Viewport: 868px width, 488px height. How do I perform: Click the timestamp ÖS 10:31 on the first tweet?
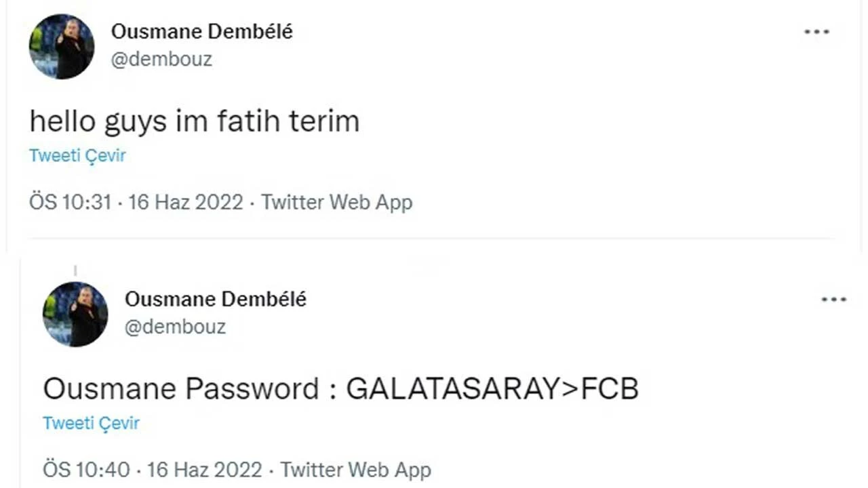click(71, 202)
